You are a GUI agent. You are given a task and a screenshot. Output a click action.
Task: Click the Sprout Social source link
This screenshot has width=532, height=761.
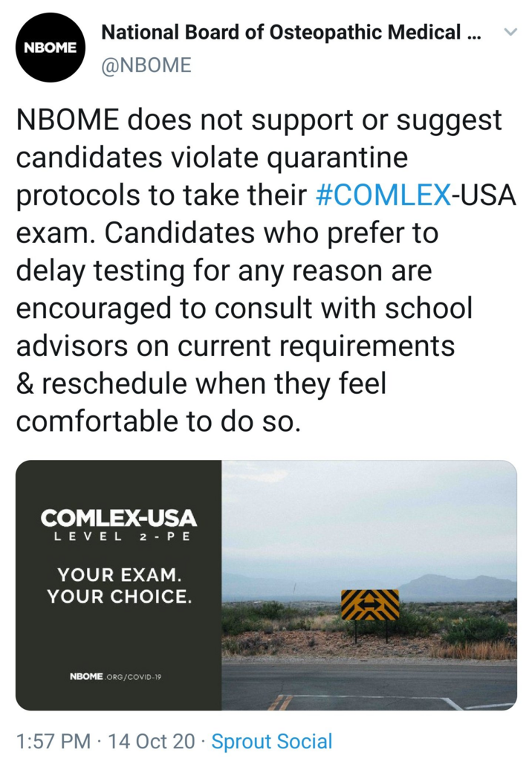tap(272, 741)
